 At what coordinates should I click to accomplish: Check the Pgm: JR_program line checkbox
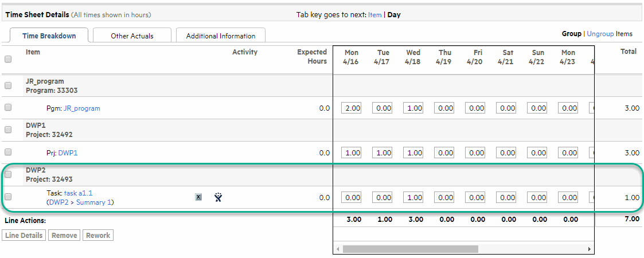(8, 107)
